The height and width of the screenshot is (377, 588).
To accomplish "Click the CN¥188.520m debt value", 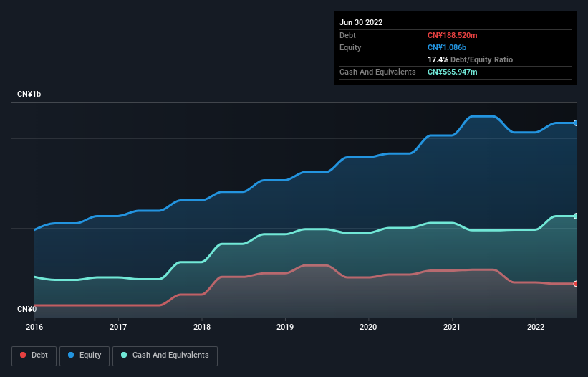I will pyautogui.click(x=452, y=35).
